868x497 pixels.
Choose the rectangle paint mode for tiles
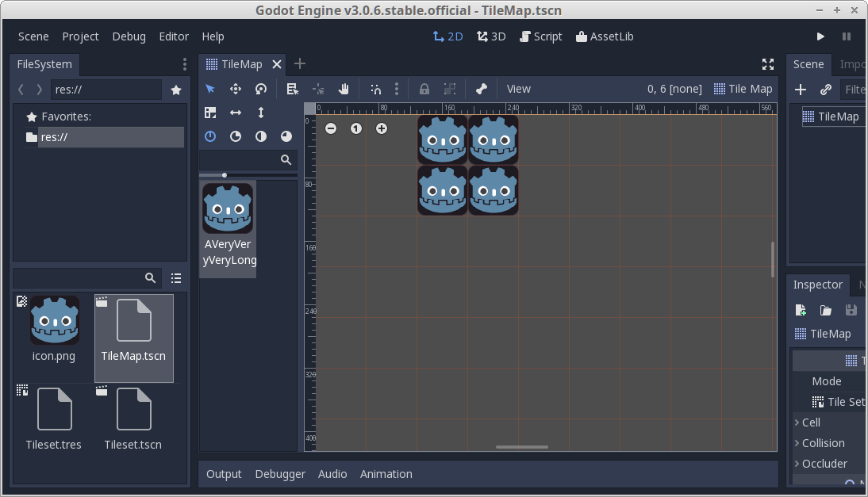[210, 113]
